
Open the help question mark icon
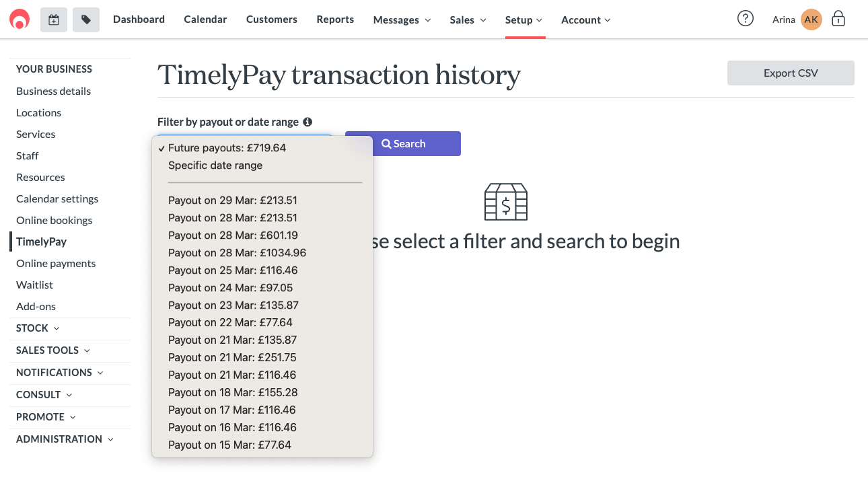(746, 19)
